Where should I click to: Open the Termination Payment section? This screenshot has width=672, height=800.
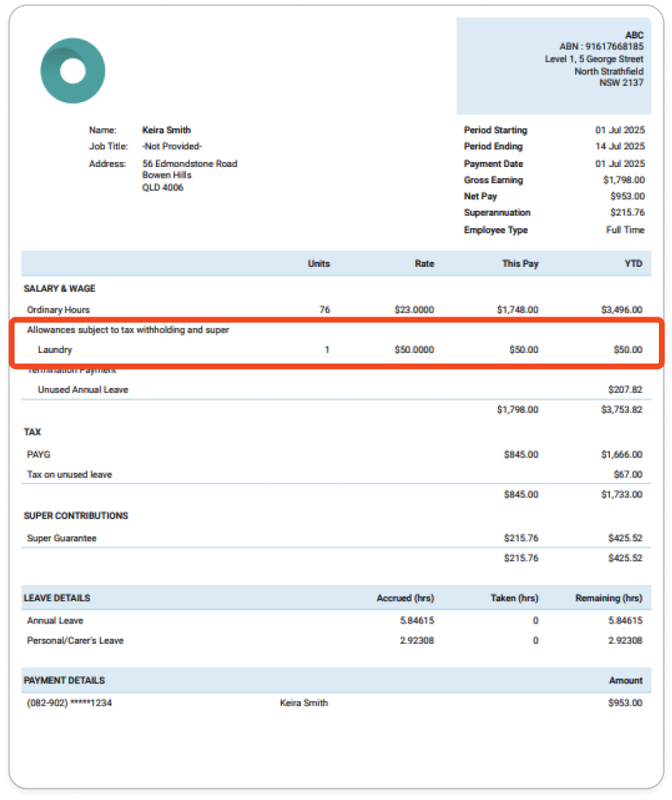(x=71, y=369)
